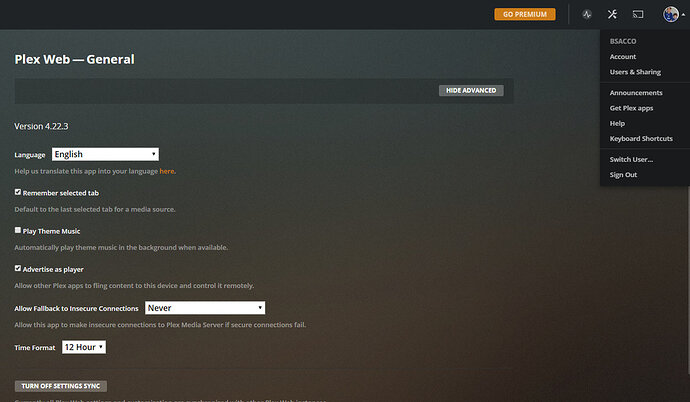This screenshot has height=402, width=690.
Task: Open the Time Format dropdown
Action: (x=84, y=347)
